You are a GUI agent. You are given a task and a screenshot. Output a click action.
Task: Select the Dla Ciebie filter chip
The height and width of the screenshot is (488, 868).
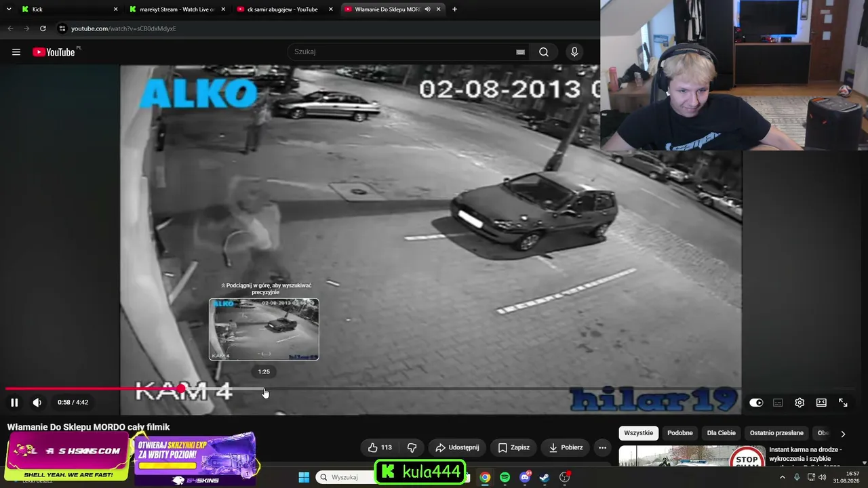coord(721,433)
